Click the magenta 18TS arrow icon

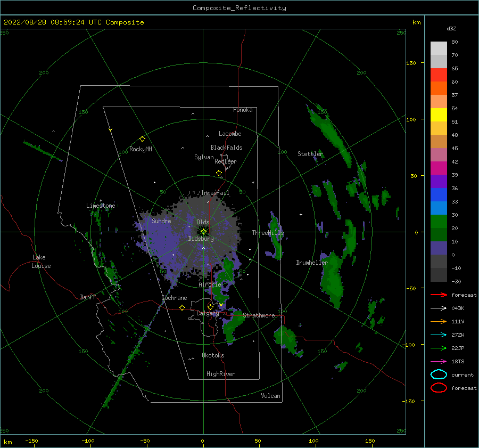[x=439, y=362]
